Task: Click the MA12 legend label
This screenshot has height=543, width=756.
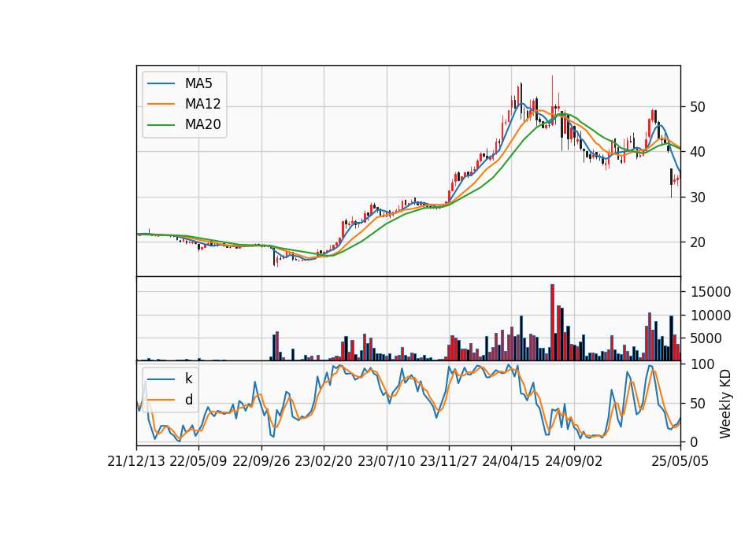Action: [x=202, y=104]
